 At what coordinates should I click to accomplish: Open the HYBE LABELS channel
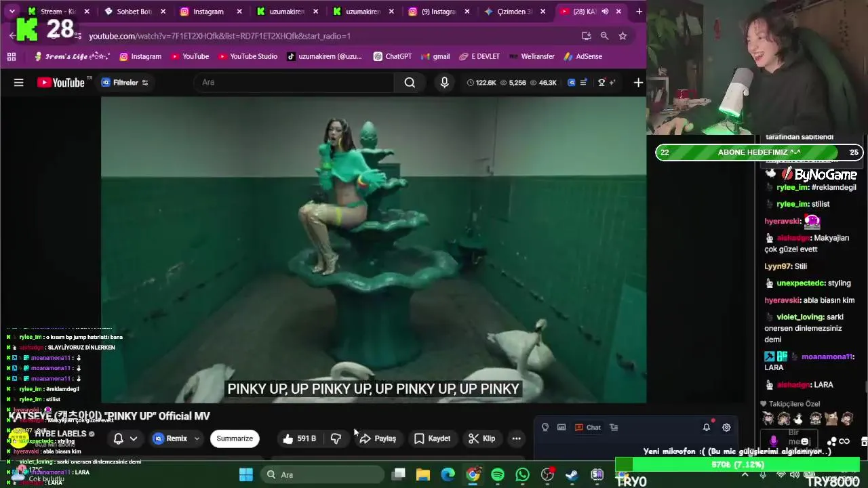coord(61,434)
